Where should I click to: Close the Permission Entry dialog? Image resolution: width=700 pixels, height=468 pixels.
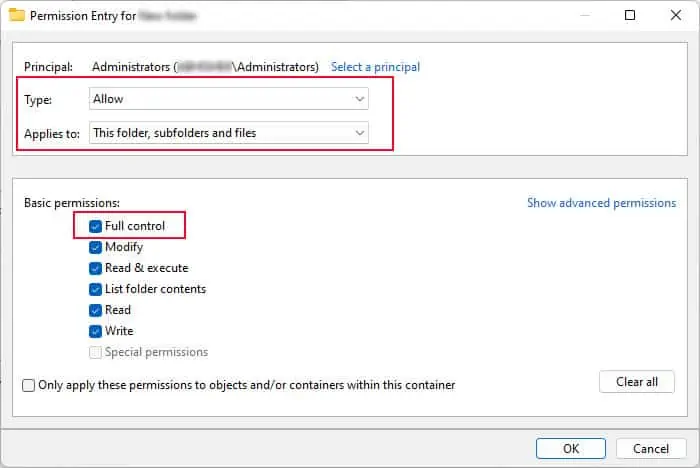click(x=675, y=15)
